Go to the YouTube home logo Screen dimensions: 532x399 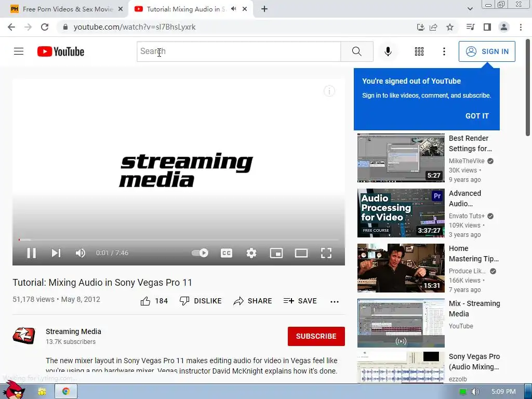[61, 51]
